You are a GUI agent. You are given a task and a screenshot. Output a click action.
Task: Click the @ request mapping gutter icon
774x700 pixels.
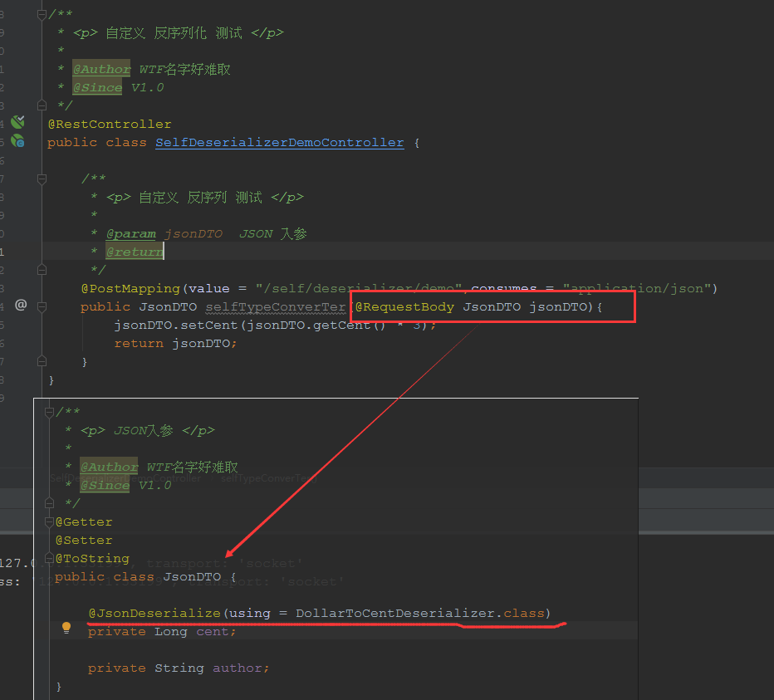click(x=21, y=305)
